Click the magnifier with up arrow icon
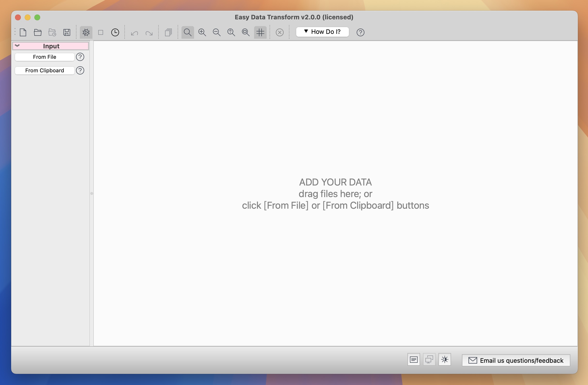Image resolution: width=588 pixels, height=385 pixels. tap(231, 32)
